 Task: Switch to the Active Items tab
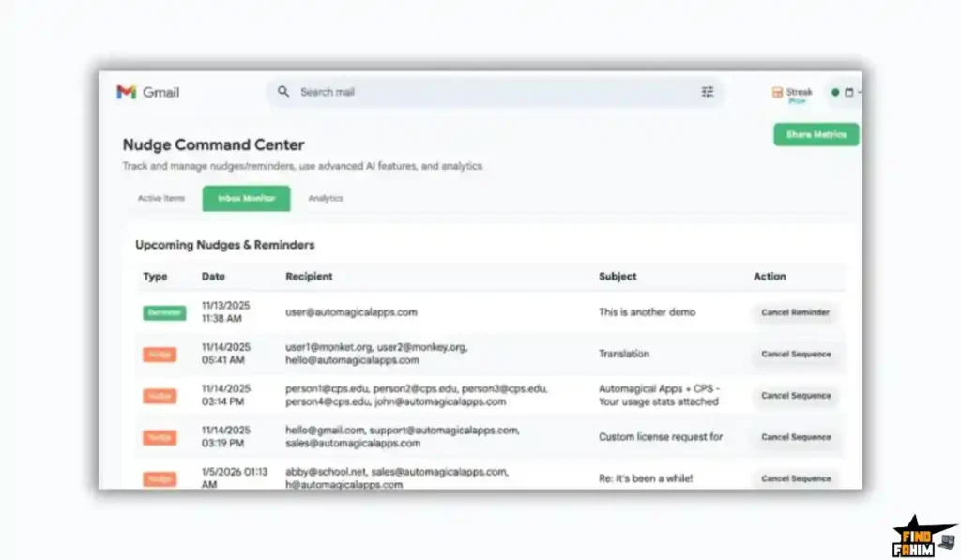pyautogui.click(x=160, y=198)
